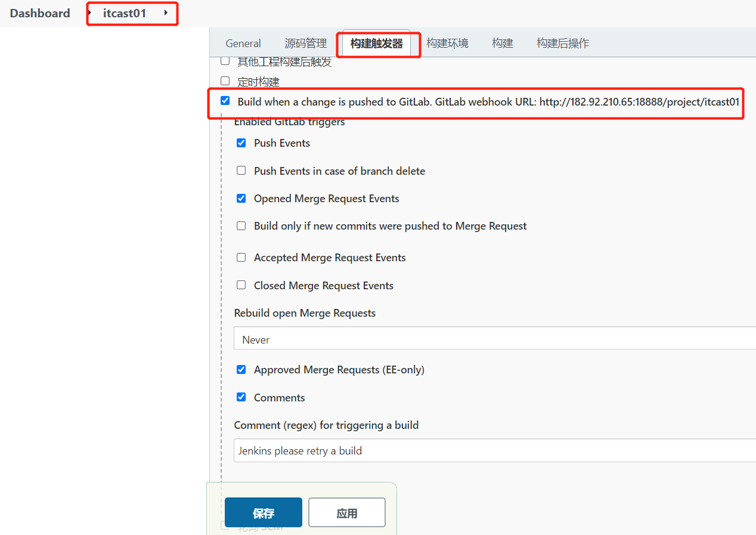
Task: Enable 其他工程构建后触发 checkbox
Action: (225, 61)
